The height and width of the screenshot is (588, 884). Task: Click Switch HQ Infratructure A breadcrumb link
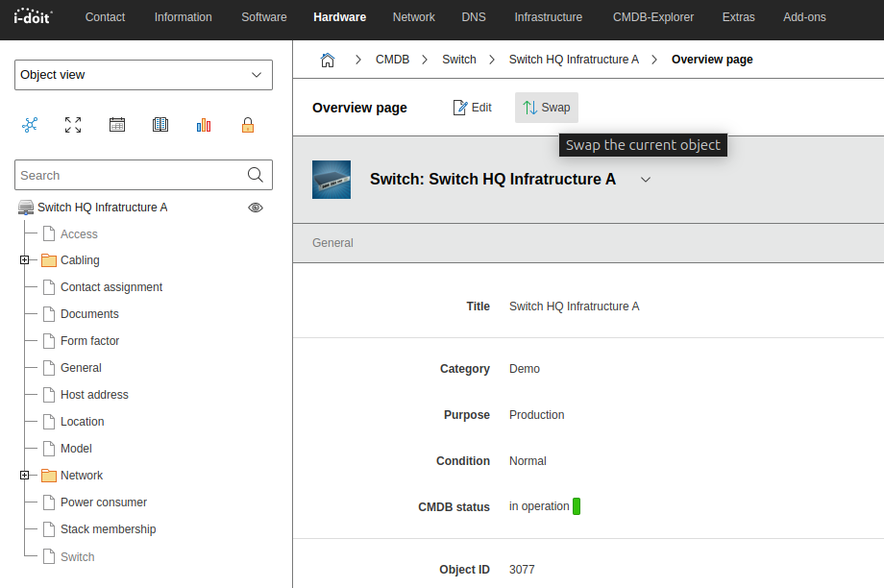point(574,60)
